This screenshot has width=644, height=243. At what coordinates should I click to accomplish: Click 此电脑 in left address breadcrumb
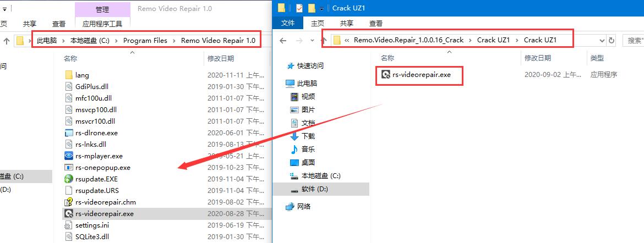click(46, 41)
